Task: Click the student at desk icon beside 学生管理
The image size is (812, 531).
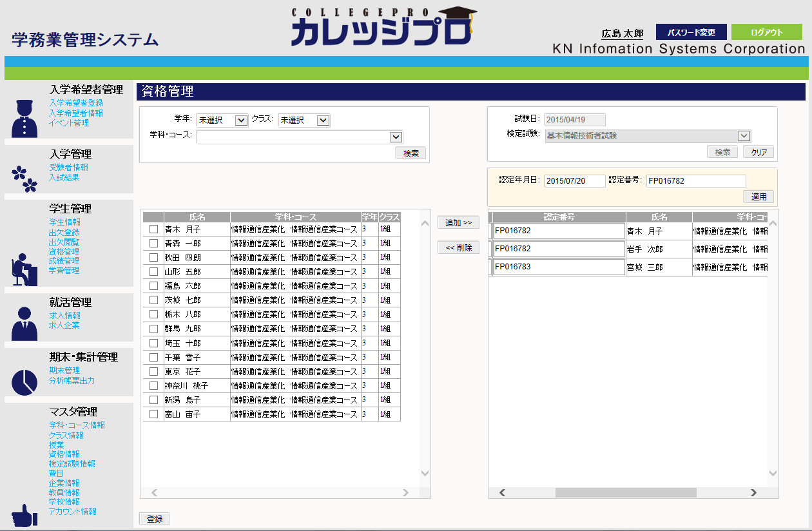Action: [24, 269]
